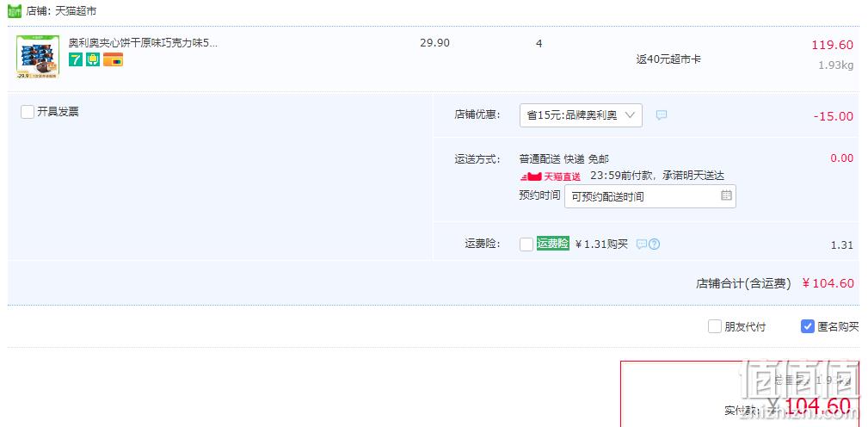Click the 返40元超市卡 promotion text
The width and height of the screenshot is (868, 427).
click(668, 59)
